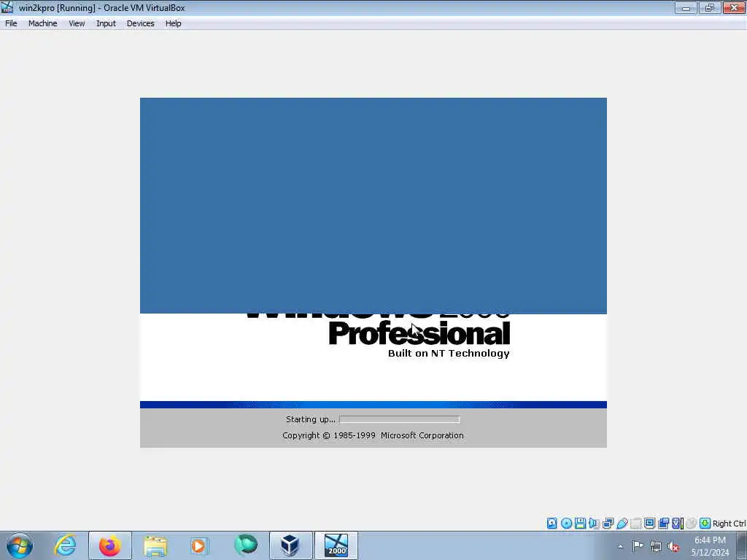This screenshot has height=560, width=747.
Task: Click the Right Ctrl host key label
Action: click(x=729, y=524)
